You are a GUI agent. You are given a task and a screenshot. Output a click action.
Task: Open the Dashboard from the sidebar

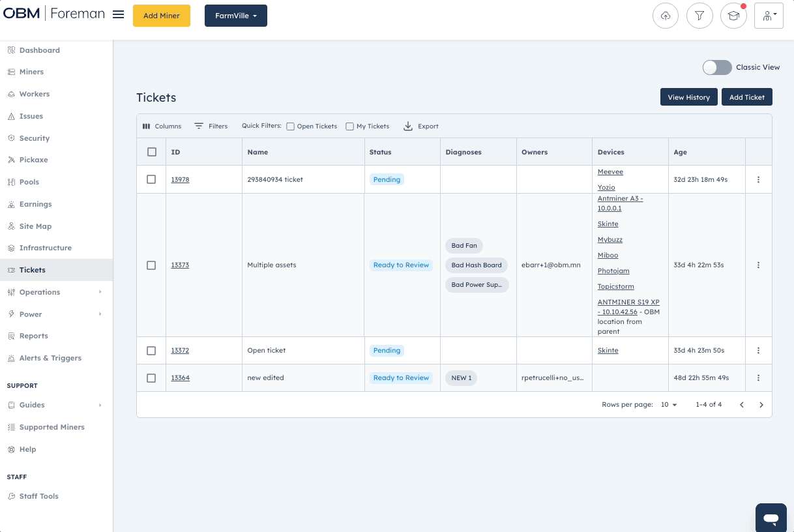pyautogui.click(x=39, y=50)
